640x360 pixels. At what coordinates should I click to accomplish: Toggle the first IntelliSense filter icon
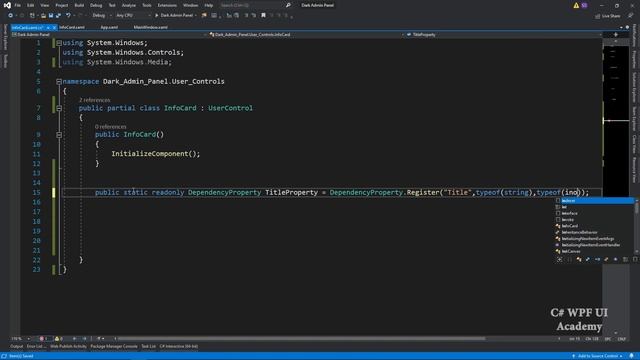[560, 259]
